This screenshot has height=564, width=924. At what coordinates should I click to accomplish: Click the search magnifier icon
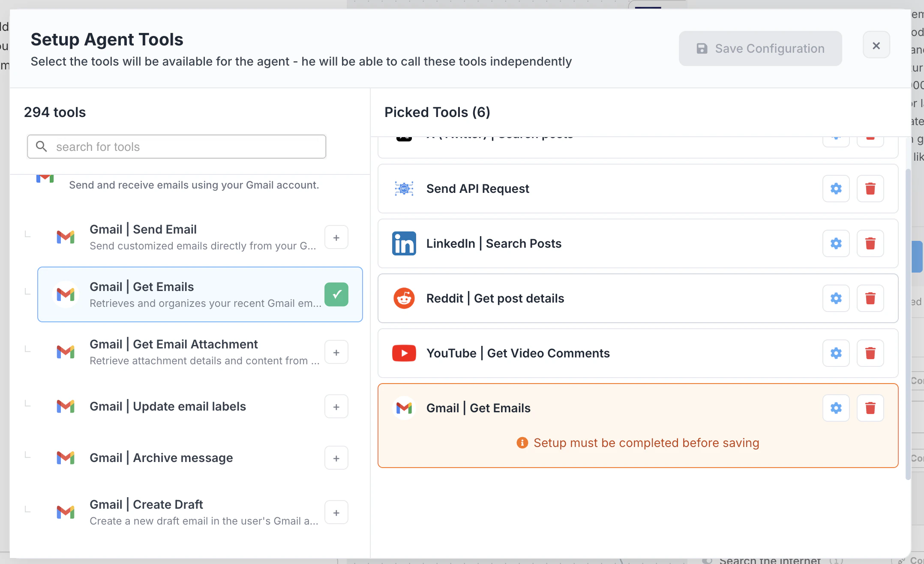coord(41,147)
